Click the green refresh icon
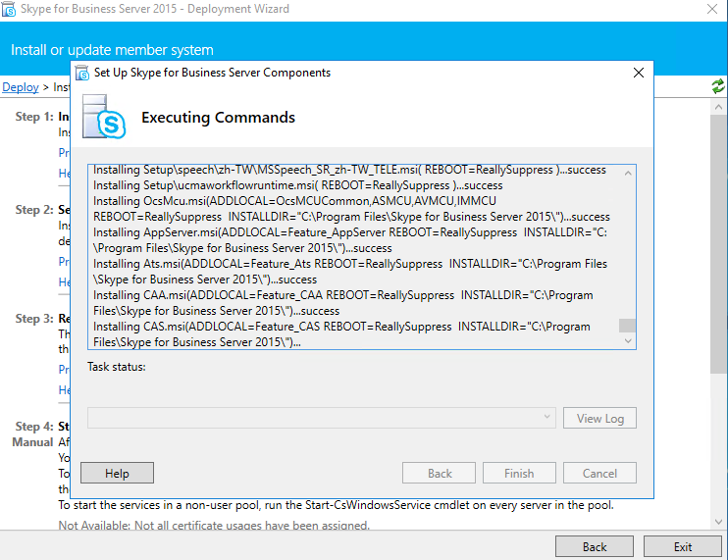Image resolution: width=728 pixels, height=560 pixels. coord(718,87)
